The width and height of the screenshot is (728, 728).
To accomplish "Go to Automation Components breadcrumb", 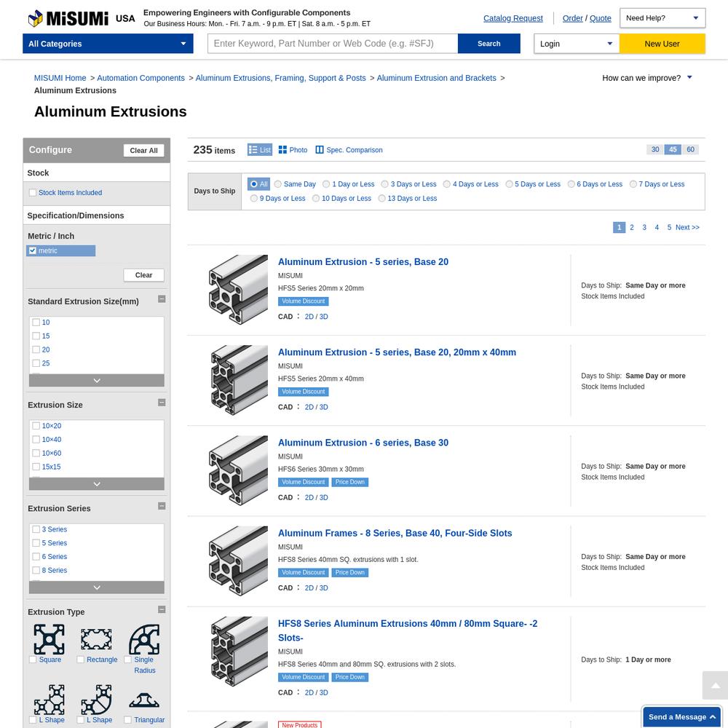I will (x=141, y=78).
